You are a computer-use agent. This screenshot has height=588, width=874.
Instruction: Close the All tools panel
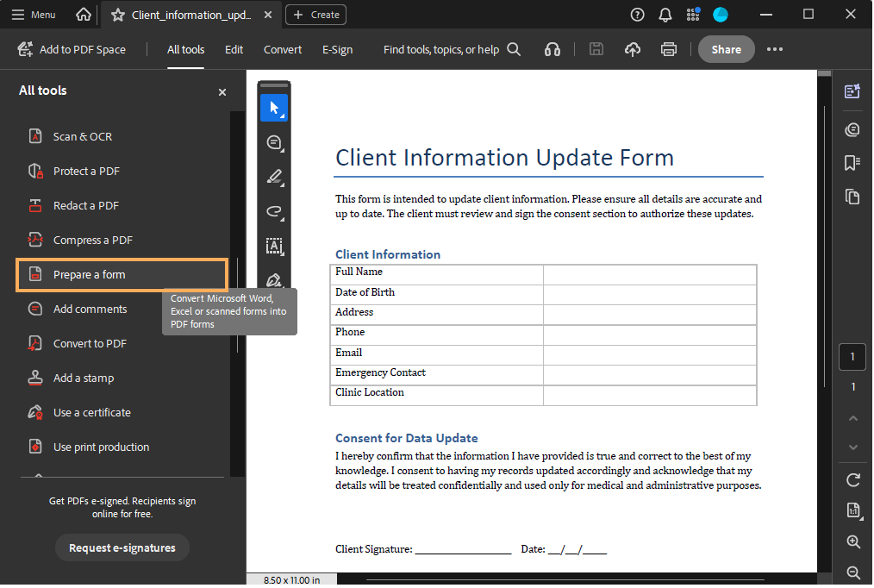[x=222, y=92]
